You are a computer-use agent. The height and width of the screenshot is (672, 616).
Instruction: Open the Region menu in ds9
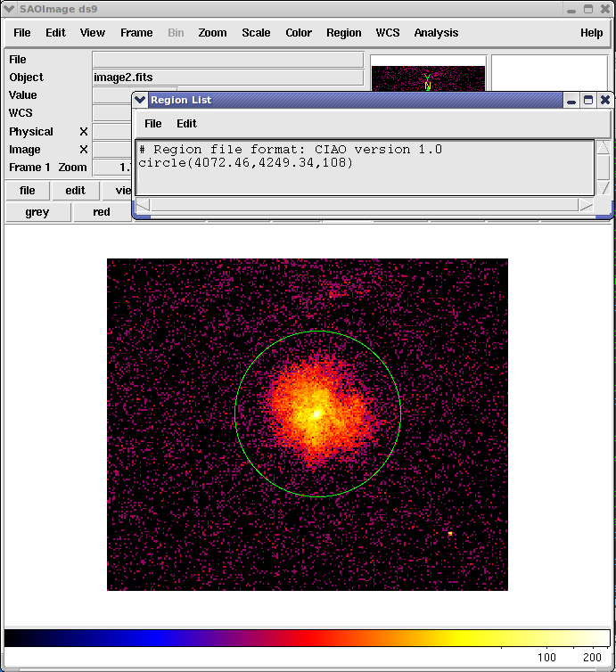(x=343, y=33)
